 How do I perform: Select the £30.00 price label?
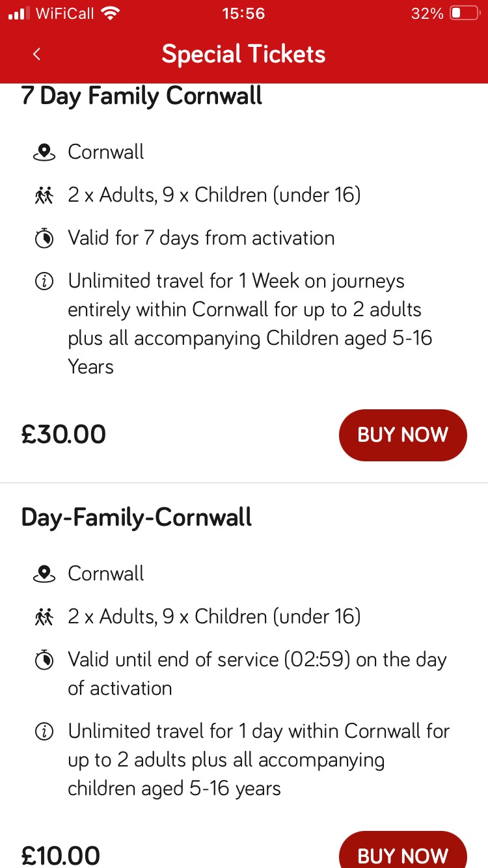[63, 433]
